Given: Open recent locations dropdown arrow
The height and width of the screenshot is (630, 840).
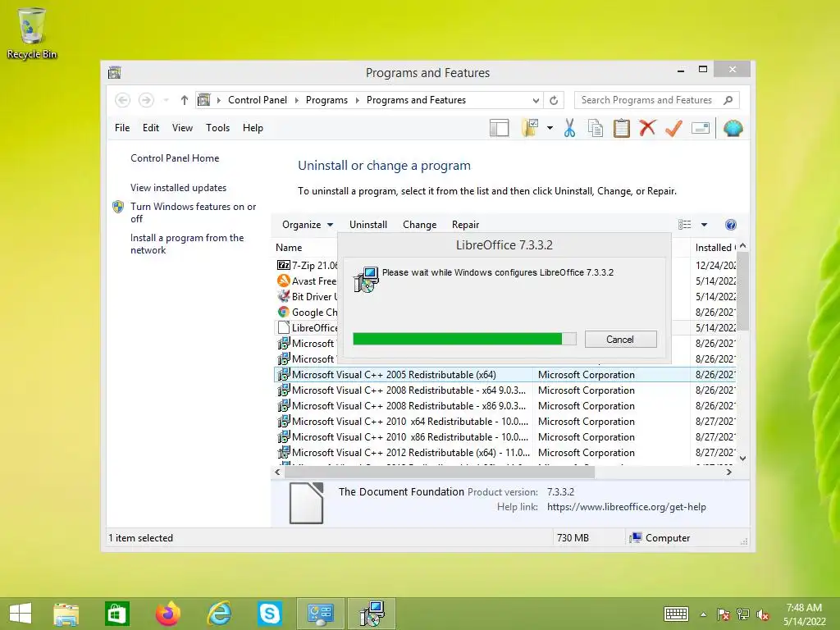Looking at the screenshot, I should pos(166,100).
